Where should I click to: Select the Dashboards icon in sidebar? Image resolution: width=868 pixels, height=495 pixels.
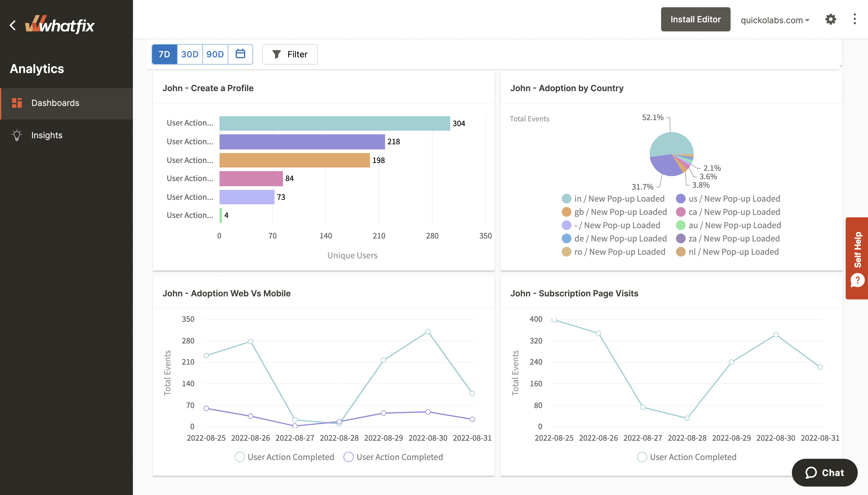pos(17,102)
